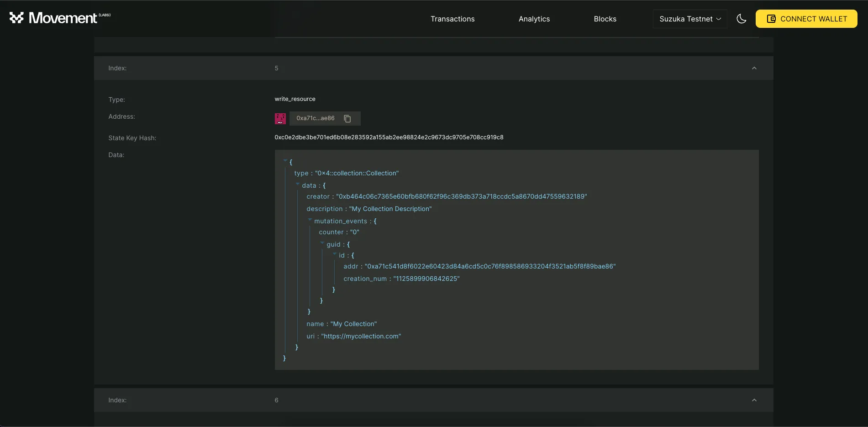Collapse the mutation_events node triangle
The height and width of the screenshot is (427, 868).
pyautogui.click(x=310, y=220)
